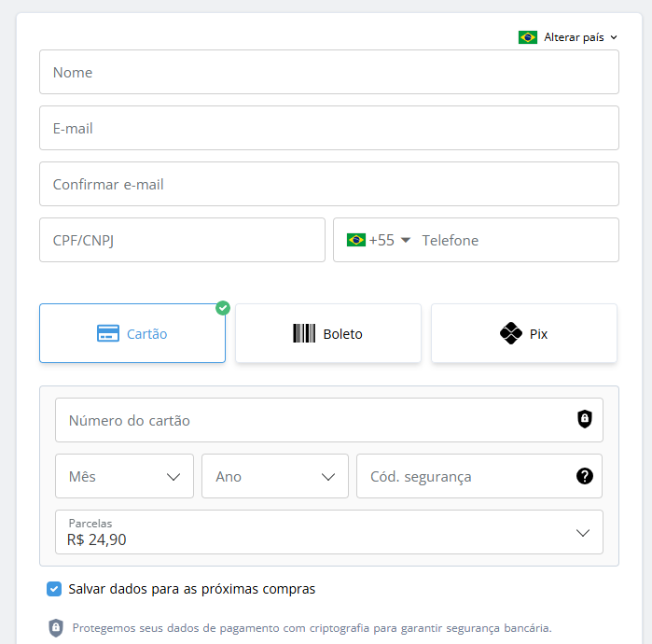This screenshot has height=644, width=652.
Task: Click the credit card icon in Cartão
Action: (x=108, y=333)
